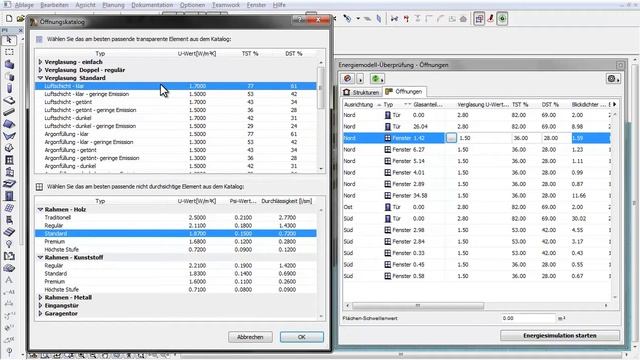Select the Door tool in the toolbox
This screenshot has width=640, height=360.
9,196
